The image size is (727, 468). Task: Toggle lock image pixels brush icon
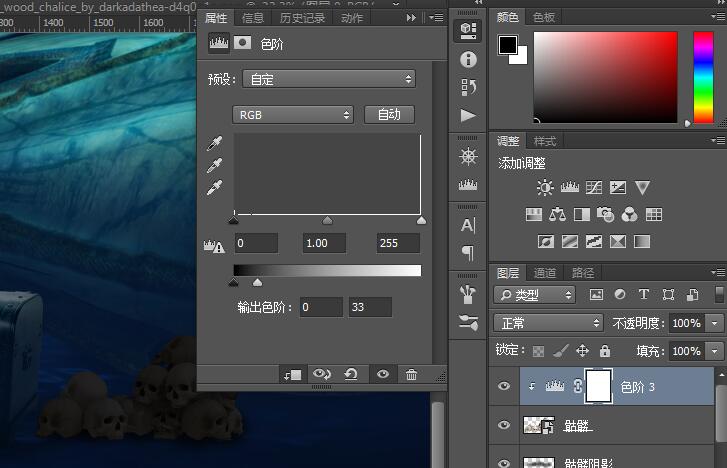pos(561,351)
